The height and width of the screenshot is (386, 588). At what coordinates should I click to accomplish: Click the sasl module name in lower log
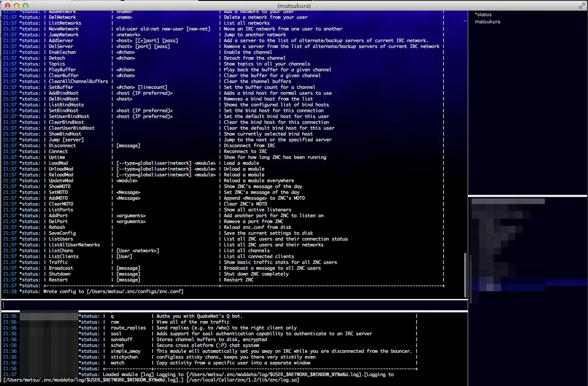pos(116,334)
